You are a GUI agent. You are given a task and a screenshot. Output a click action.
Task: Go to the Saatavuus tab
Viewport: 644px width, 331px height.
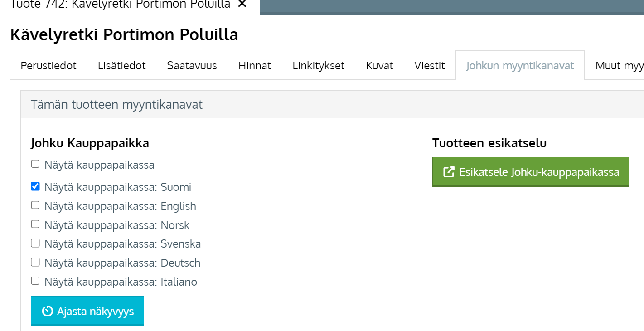point(192,66)
